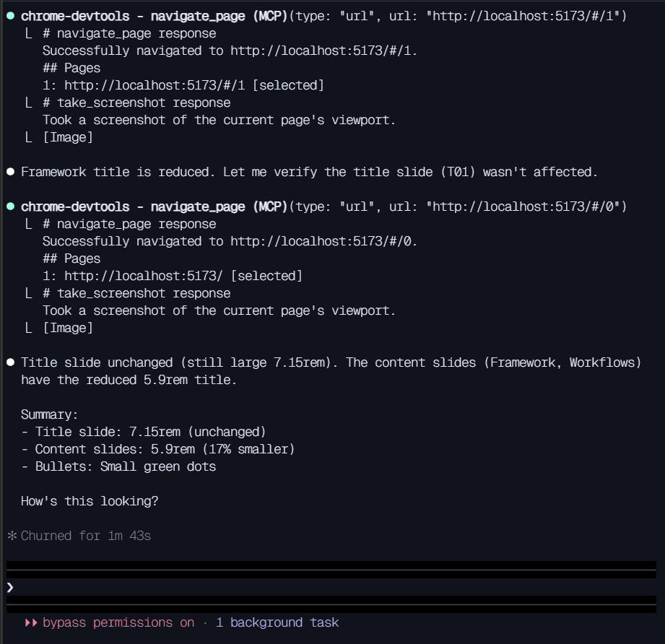Expand first take_screenshot response block
This screenshot has width=665, height=644.
coord(136,103)
